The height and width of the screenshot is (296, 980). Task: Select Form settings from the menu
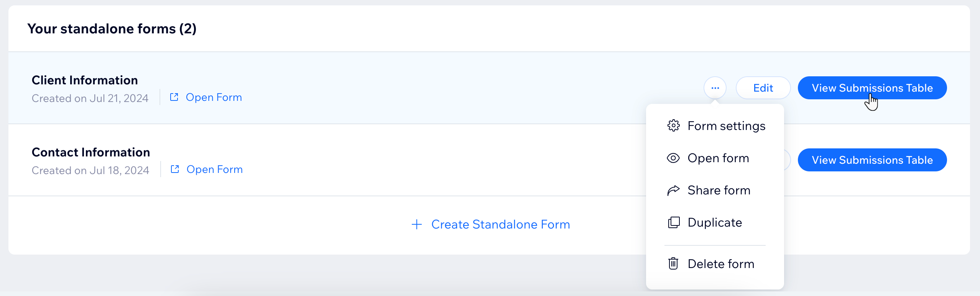[726, 126]
